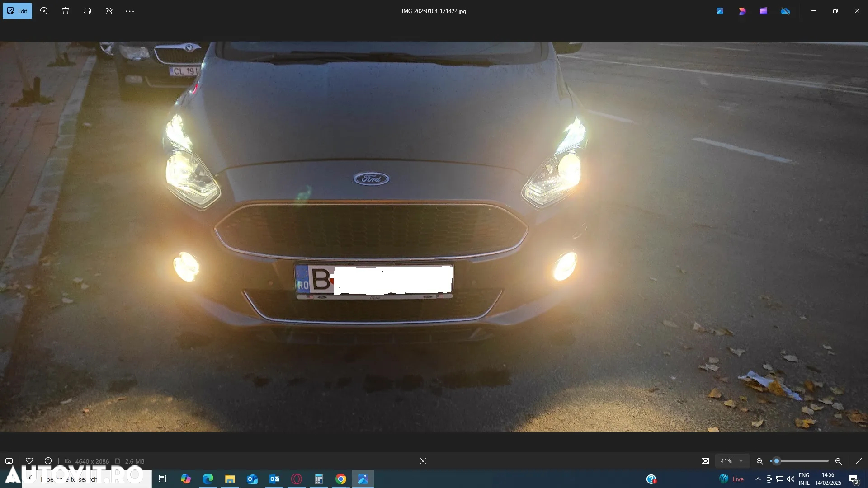Toggle fit-to-window view icon
The width and height of the screenshot is (868, 488).
(705, 461)
